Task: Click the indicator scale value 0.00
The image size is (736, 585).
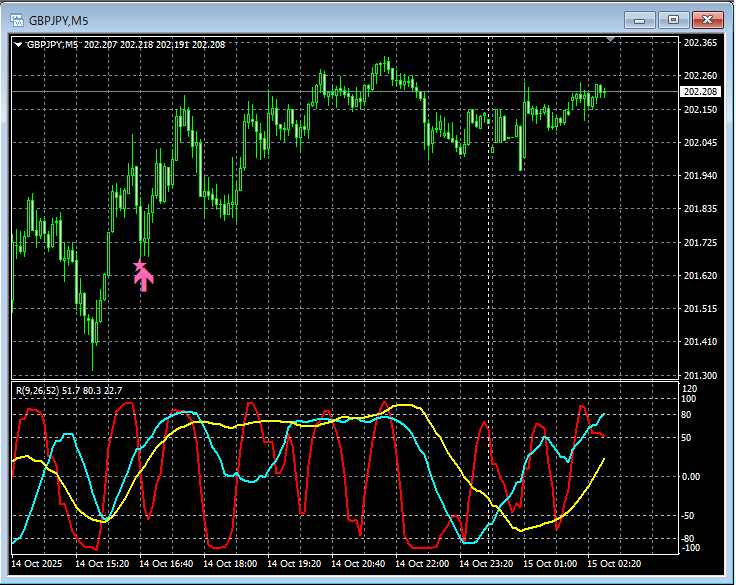Action: tap(690, 477)
